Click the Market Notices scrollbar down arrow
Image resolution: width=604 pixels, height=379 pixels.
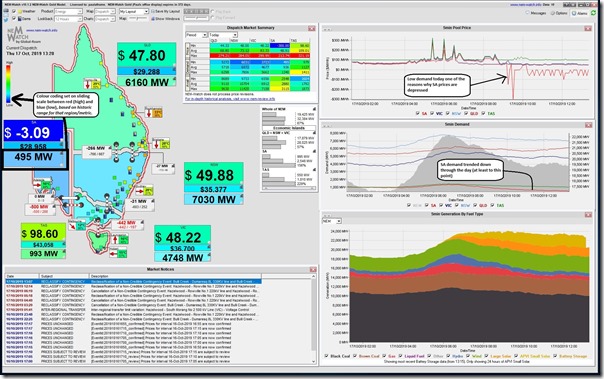(314, 361)
